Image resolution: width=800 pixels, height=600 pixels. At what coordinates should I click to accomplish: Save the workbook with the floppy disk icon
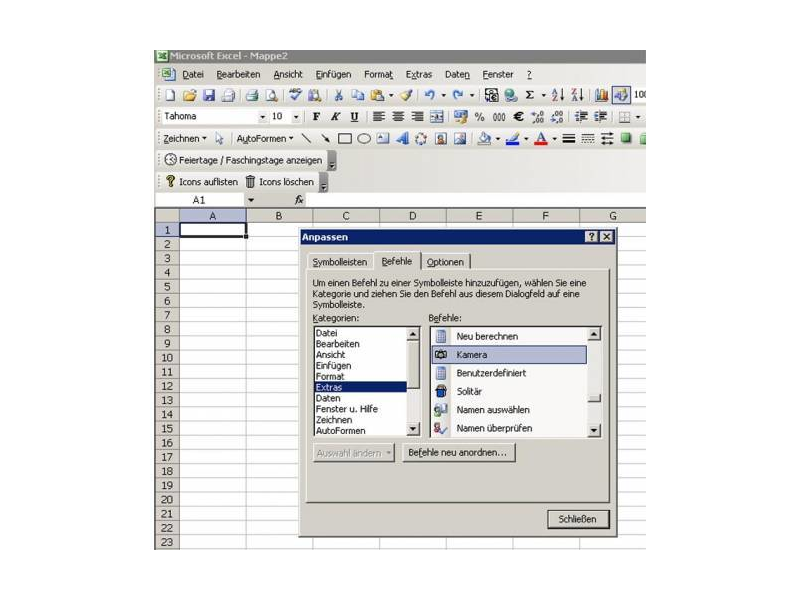click(x=209, y=95)
